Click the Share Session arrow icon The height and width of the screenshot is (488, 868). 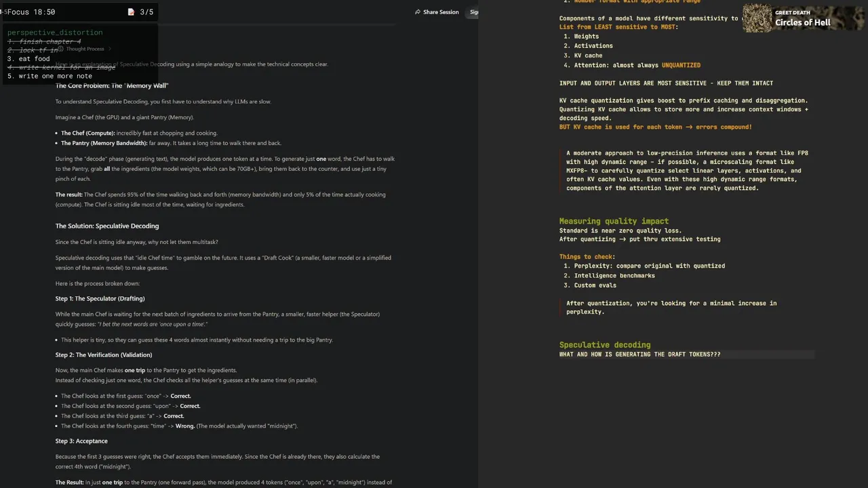coord(418,12)
